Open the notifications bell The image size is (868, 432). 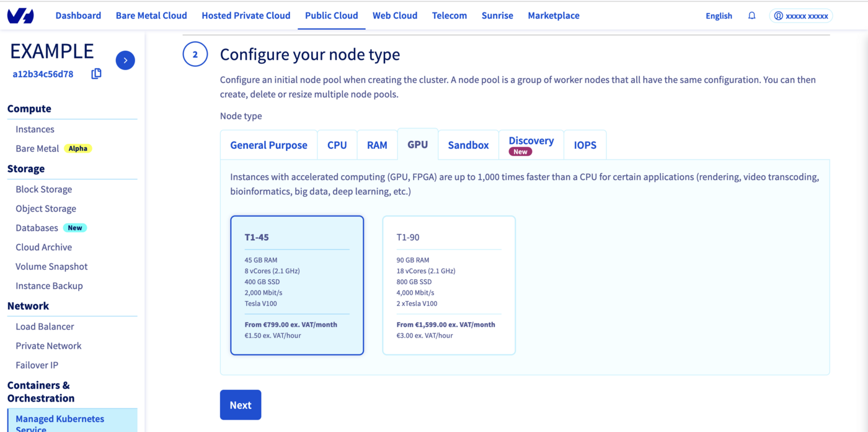(x=751, y=15)
